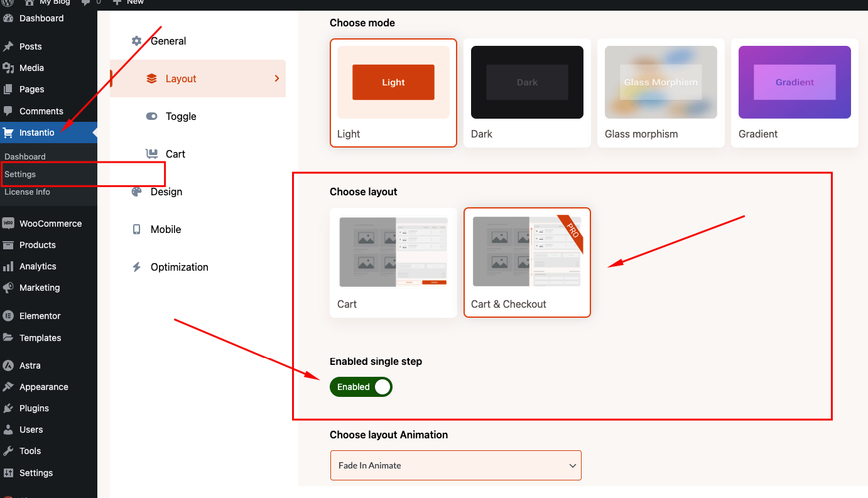Click the Cart layout preview thumbnail
Screen dimensions: 868x498
[393, 252]
